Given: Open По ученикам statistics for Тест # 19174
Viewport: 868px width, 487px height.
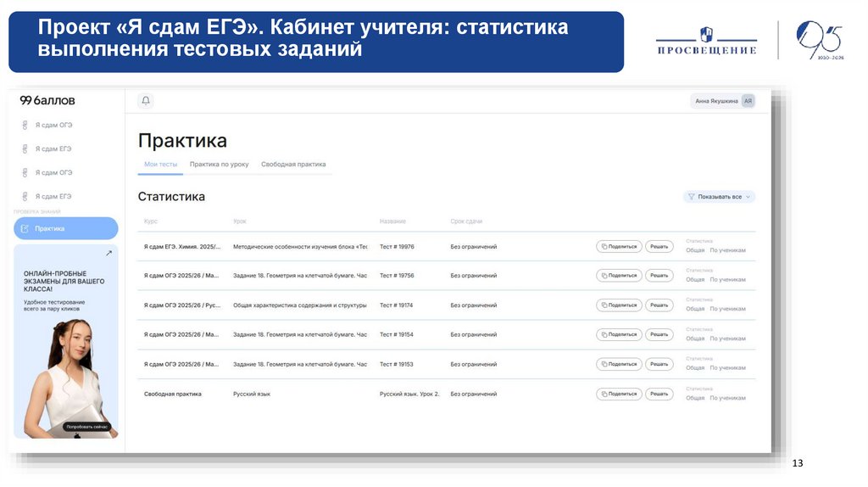Looking at the screenshot, I should [x=727, y=309].
